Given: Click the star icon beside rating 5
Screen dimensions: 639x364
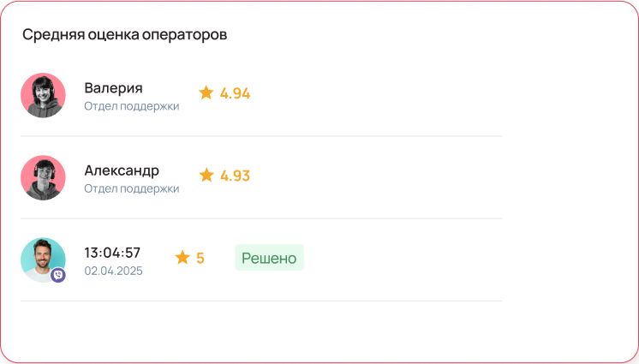Looking at the screenshot, I should click(182, 257).
